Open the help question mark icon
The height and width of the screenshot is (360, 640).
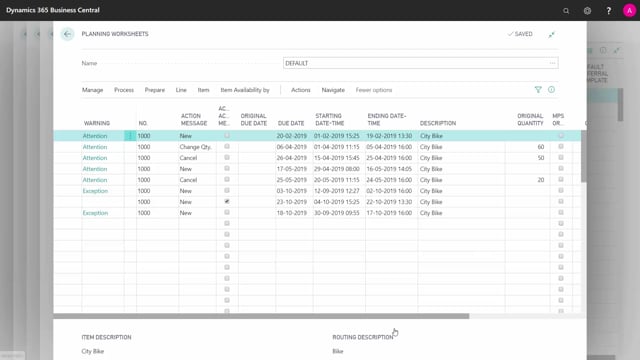tap(608, 11)
